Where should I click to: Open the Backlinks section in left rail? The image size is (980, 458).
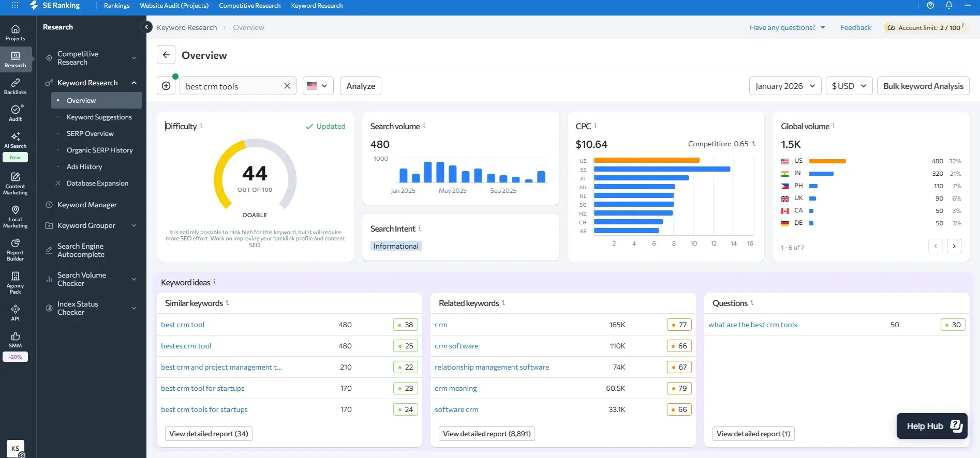click(16, 86)
